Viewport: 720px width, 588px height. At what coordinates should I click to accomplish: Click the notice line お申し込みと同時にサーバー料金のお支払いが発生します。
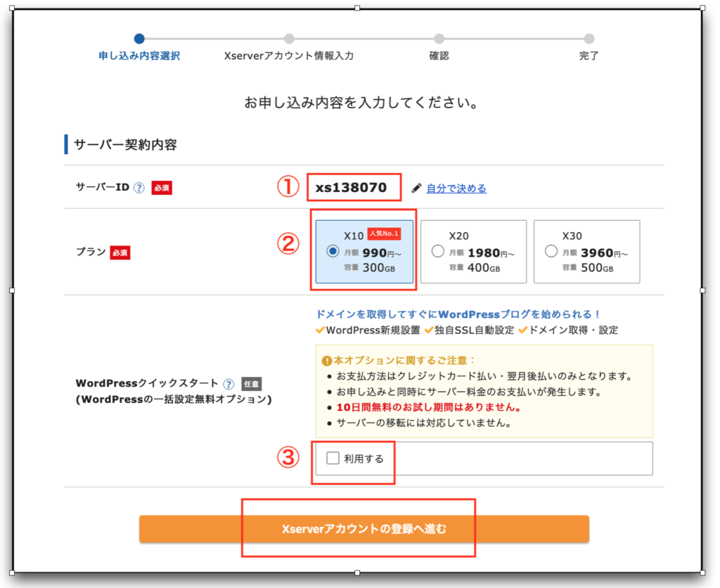coord(469,392)
